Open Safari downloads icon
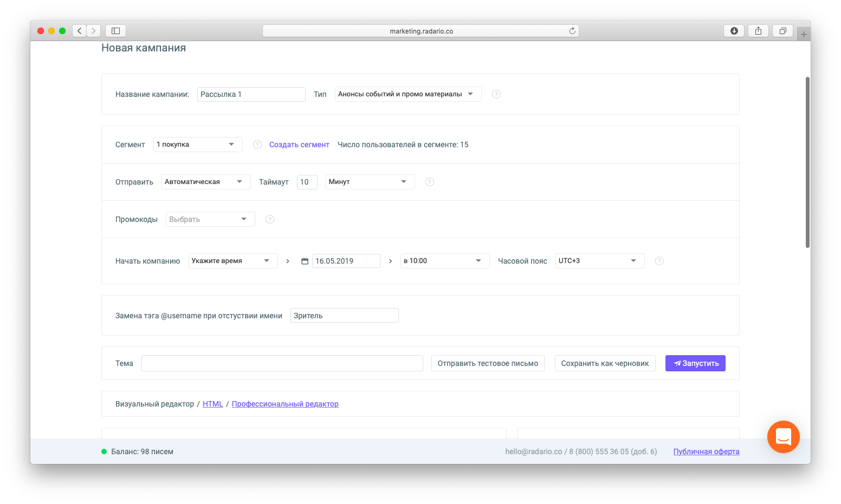 [734, 31]
